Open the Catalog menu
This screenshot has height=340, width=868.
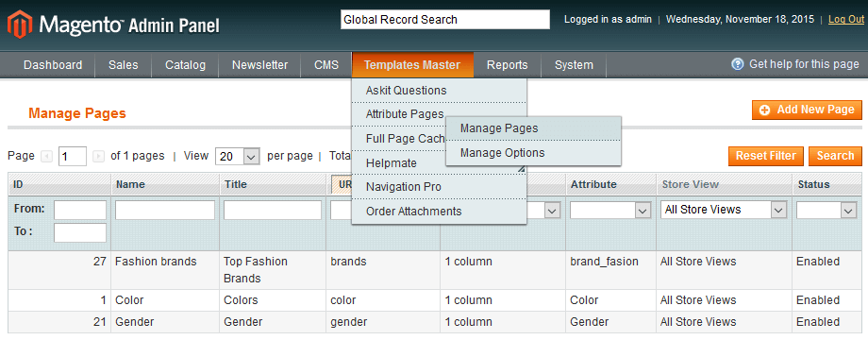point(186,65)
